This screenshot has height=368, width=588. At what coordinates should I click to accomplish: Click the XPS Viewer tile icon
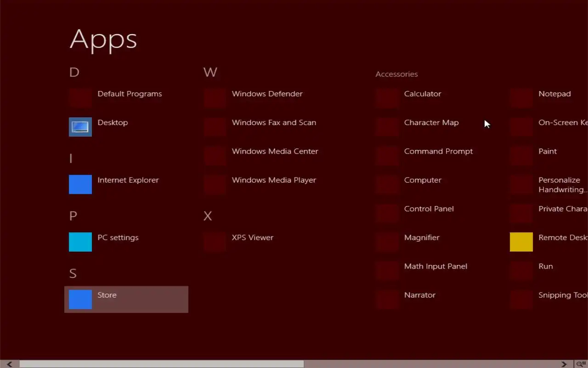click(215, 242)
